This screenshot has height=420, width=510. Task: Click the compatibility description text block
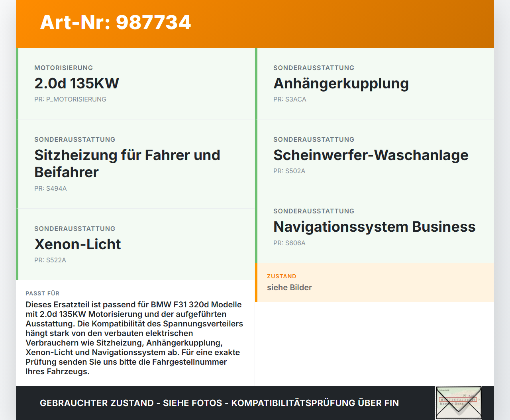click(134, 337)
